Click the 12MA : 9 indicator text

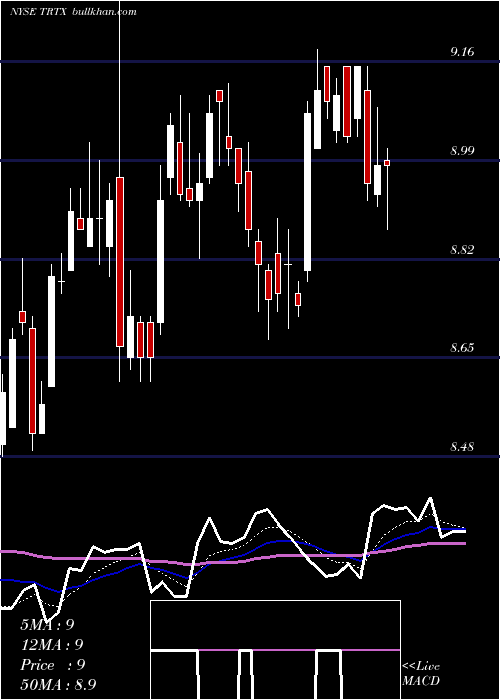click(x=52, y=645)
